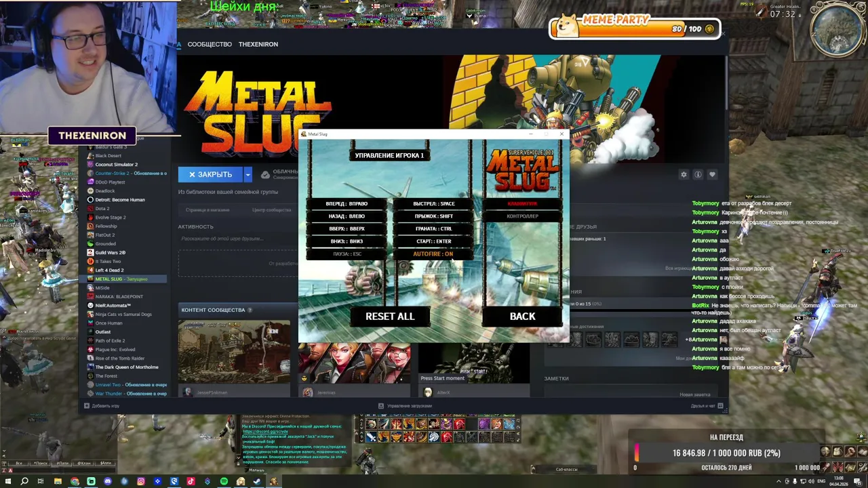
Task: Open Friends and chat icon in Steam
Action: tap(720, 405)
